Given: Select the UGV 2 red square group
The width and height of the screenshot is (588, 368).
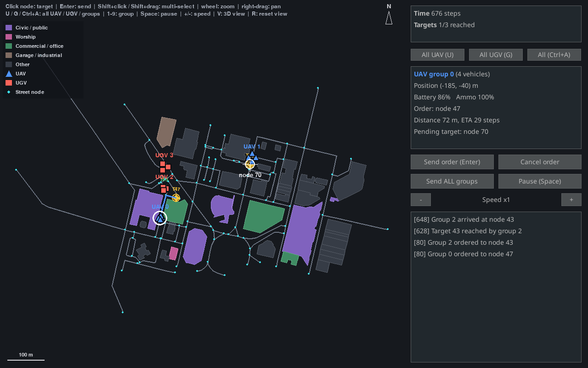Looking at the screenshot, I should [164, 188].
